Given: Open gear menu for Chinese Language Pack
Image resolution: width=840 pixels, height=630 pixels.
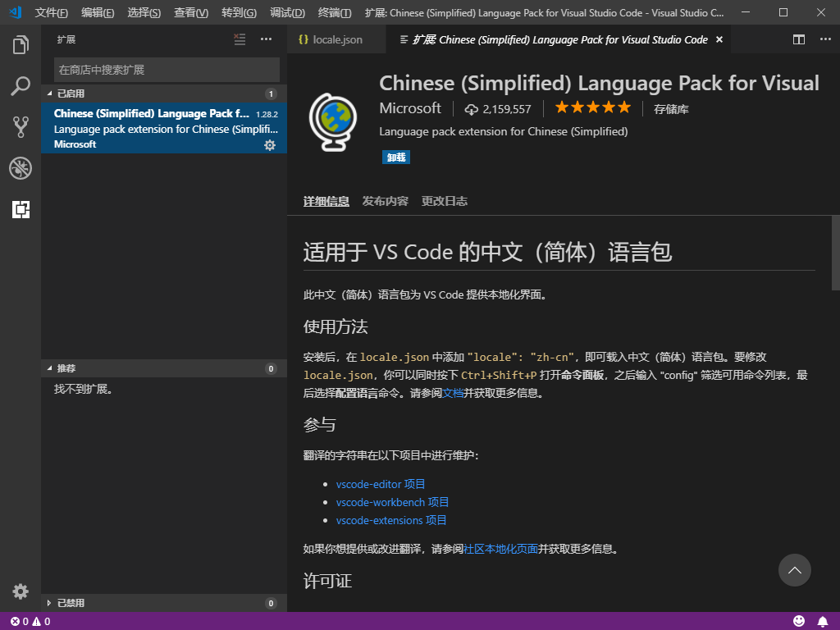Looking at the screenshot, I should [269, 145].
